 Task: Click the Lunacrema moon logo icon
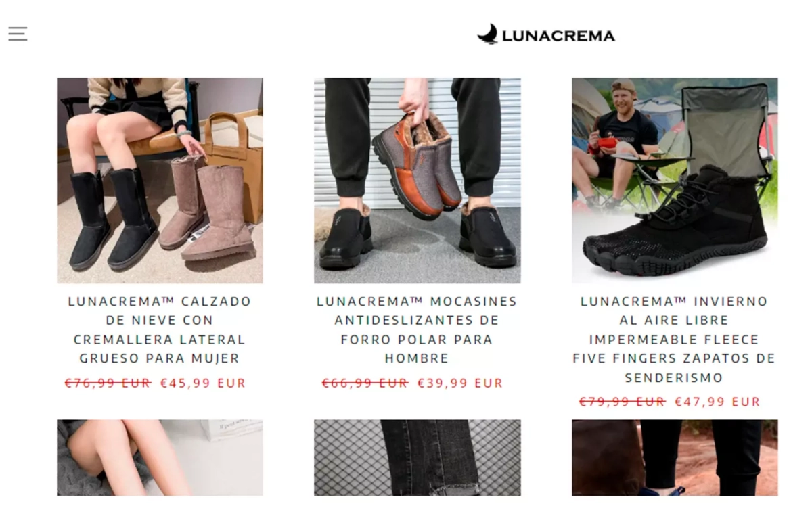pos(487,34)
